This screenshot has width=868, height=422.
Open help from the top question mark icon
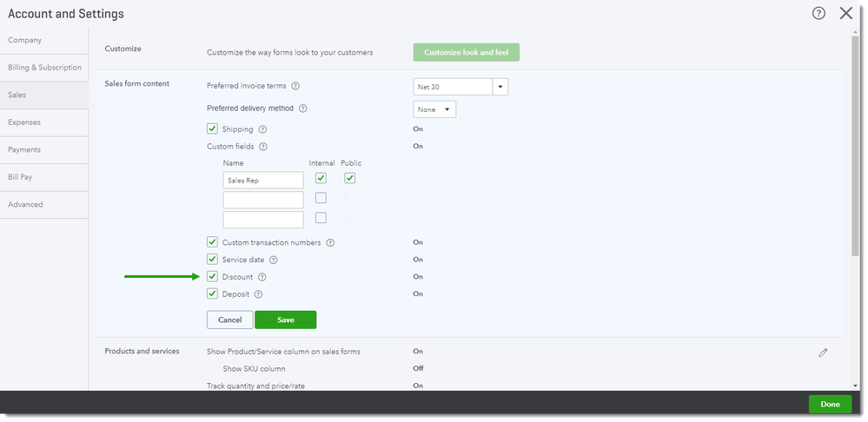tap(818, 13)
